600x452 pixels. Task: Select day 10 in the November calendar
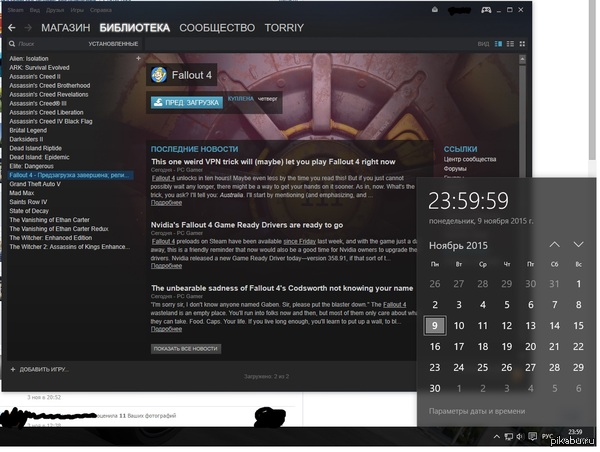[x=459, y=326]
